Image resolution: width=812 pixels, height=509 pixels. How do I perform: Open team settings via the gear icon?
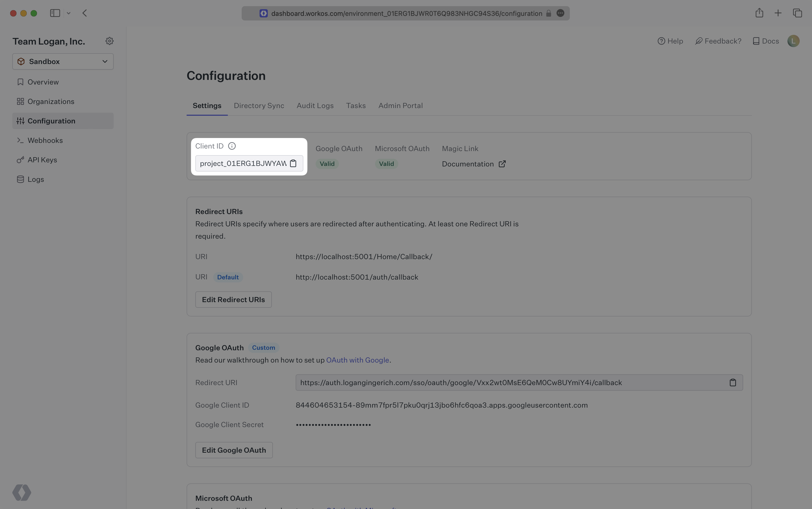coord(109,41)
